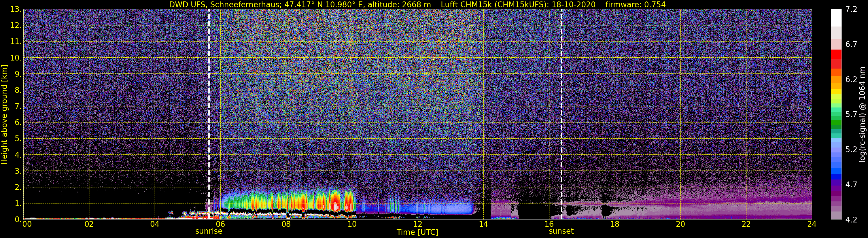Click the 6.7 value on the colorbar scale

coord(851,44)
